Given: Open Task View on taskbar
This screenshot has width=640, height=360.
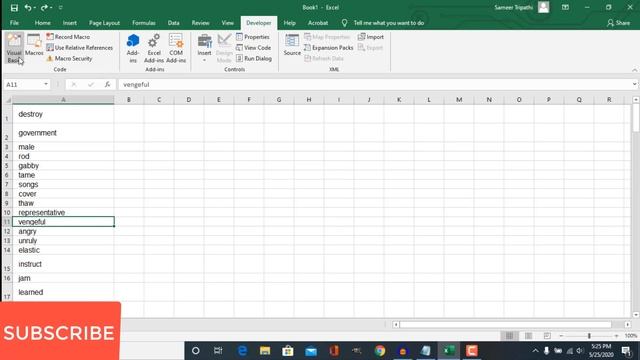Looking at the screenshot, I should pyautogui.click(x=218, y=351).
